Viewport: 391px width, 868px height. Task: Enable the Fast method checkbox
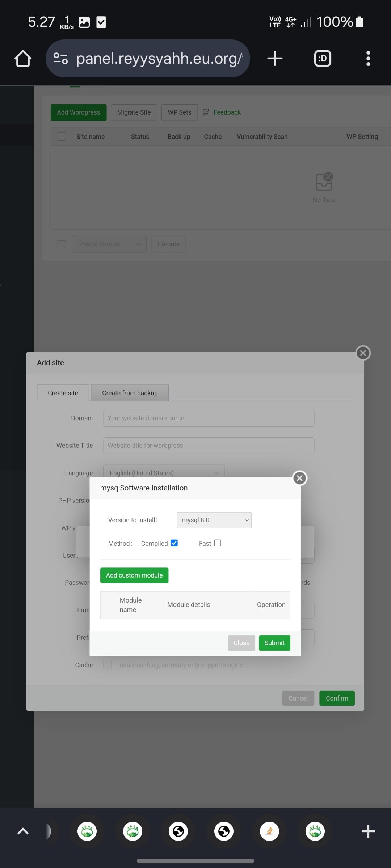click(x=218, y=543)
